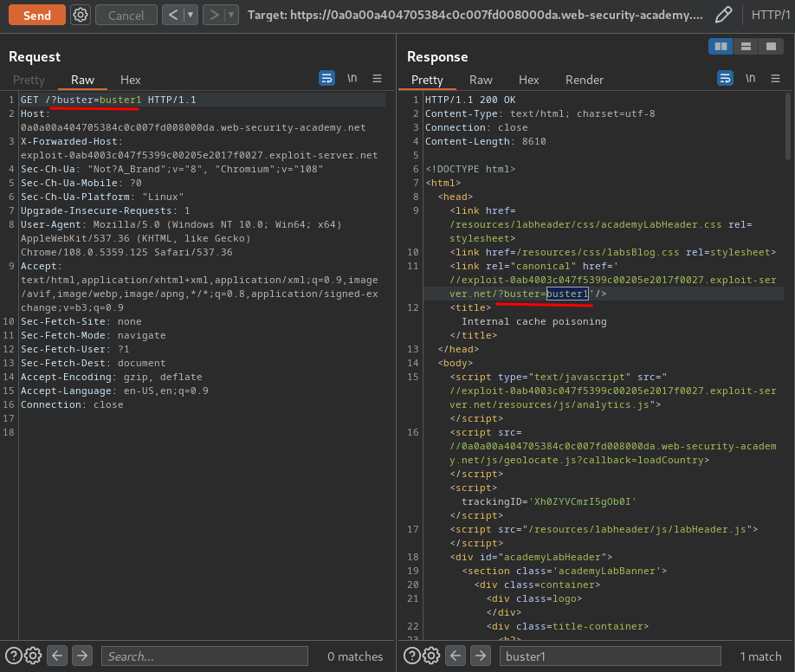Open the Request search help icon
Screen dimensions: 795x672
[14, 656]
